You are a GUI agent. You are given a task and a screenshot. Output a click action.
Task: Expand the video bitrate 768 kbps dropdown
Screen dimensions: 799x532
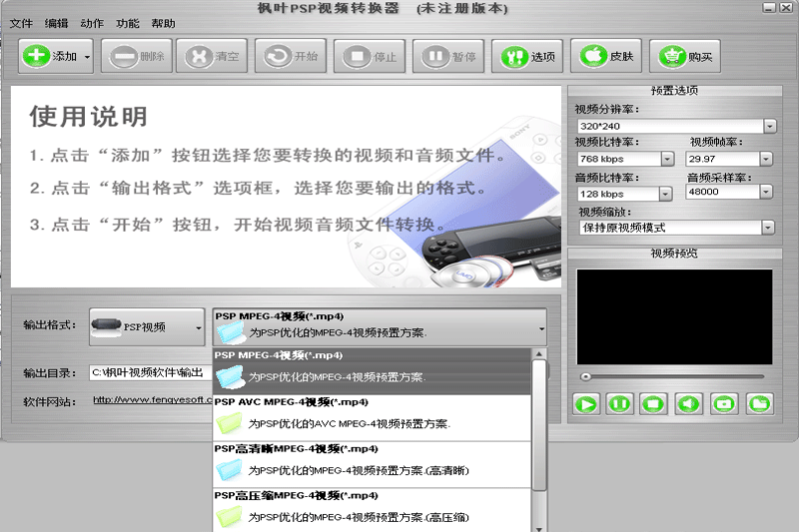(667, 159)
